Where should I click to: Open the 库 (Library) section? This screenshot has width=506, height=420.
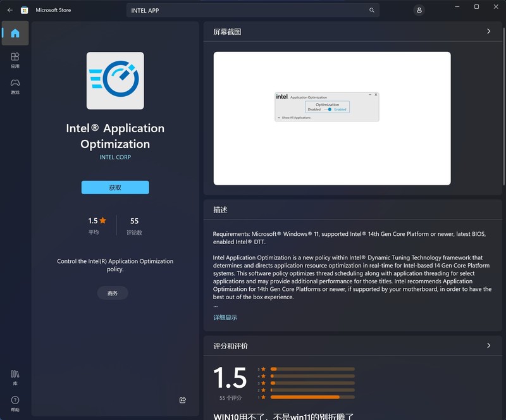tap(15, 378)
